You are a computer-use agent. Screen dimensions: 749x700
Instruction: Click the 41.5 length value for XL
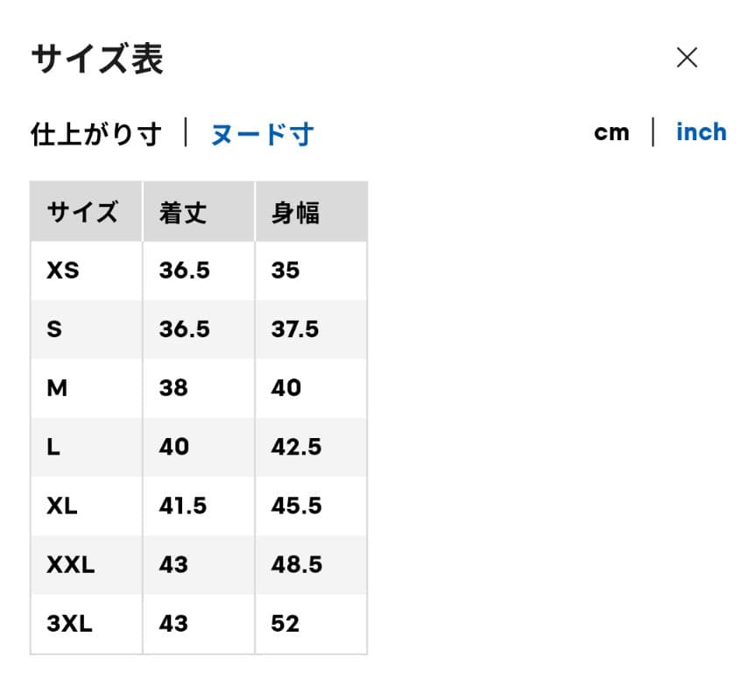(x=183, y=506)
